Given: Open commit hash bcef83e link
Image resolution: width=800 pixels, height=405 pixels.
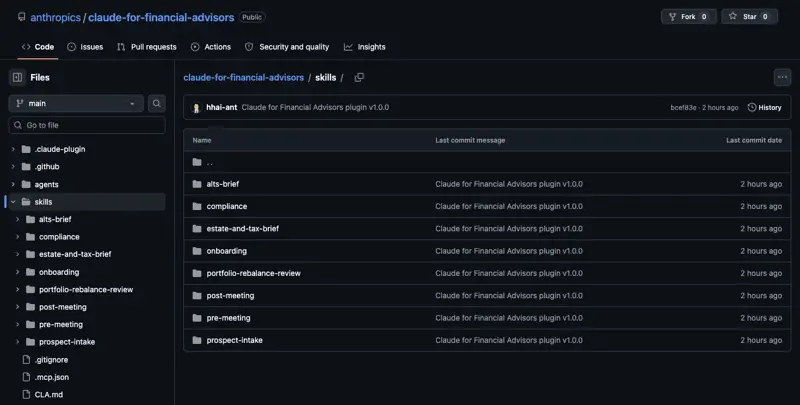Looking at the screenshot, I should pos(683,108).
